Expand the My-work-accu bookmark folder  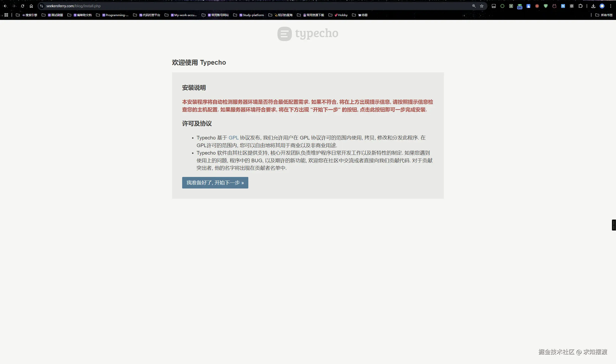coord(181,15)
